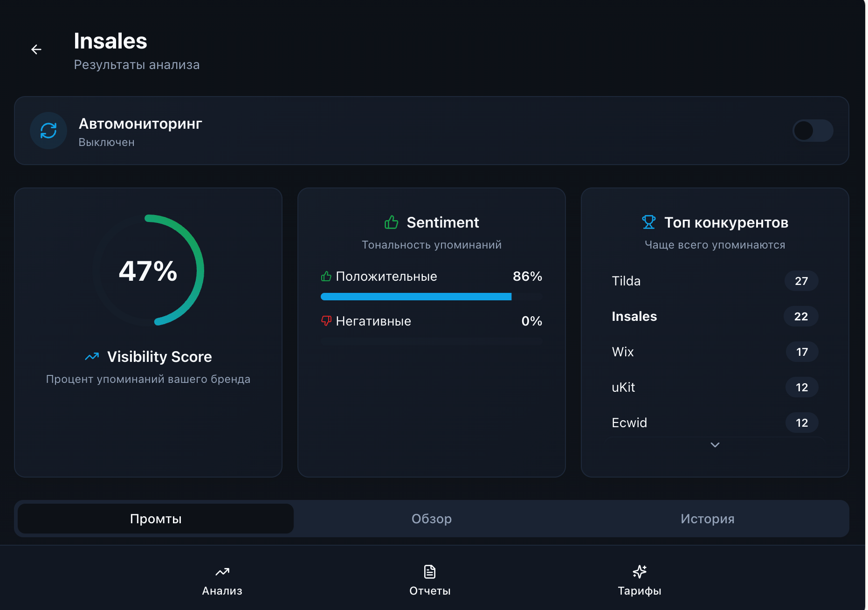
Task: Click the red thumbs-down icon by Негативные
Action: (326, 321)
